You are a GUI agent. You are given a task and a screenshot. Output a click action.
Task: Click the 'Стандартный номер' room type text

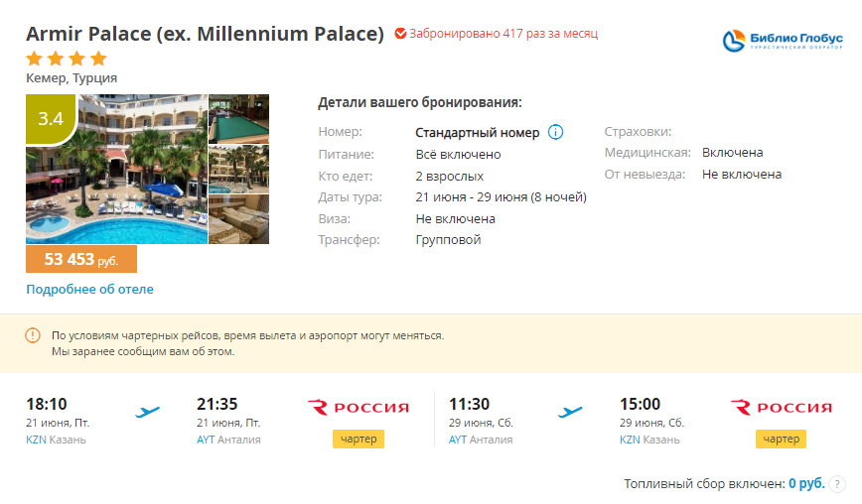click(477, 132)
